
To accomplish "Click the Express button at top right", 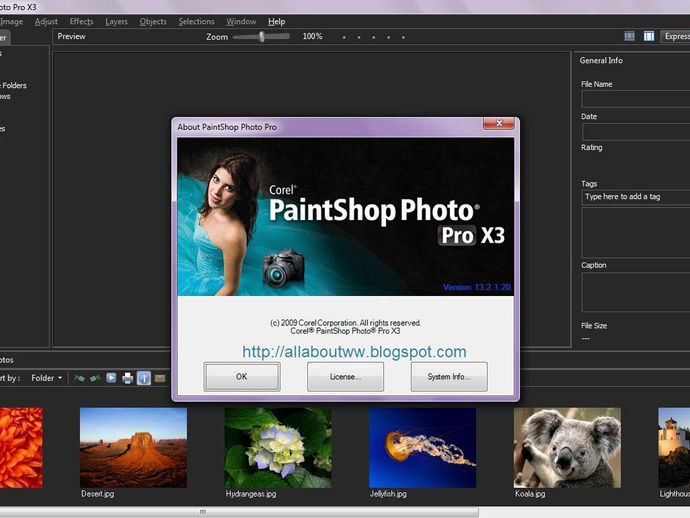I will [x=675, y=37].
